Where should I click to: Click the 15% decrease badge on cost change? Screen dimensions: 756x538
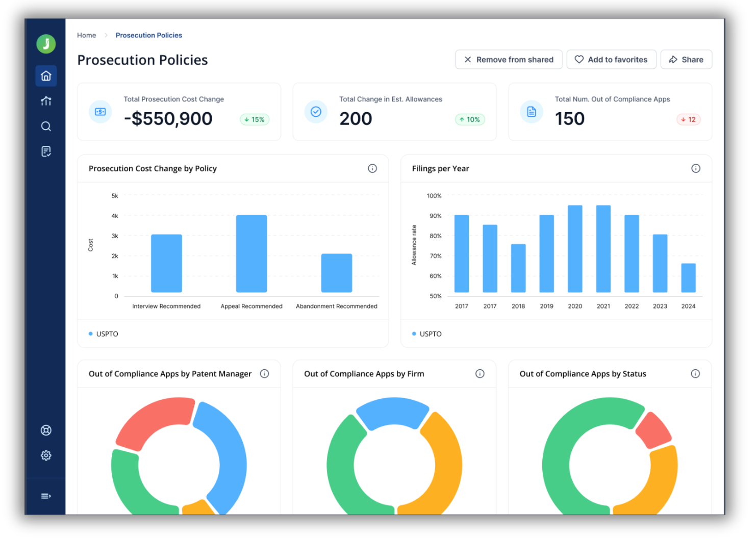[254, 119]
